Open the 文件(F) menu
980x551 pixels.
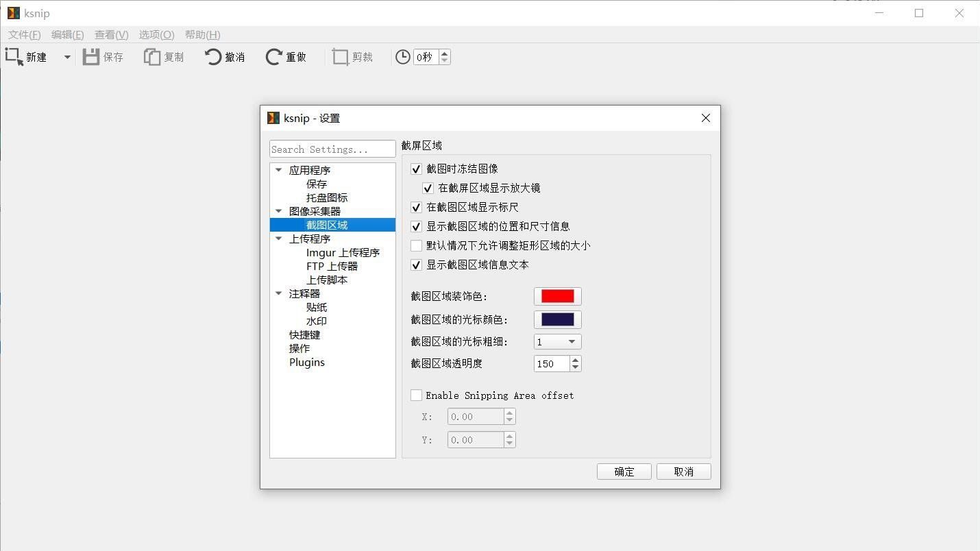pos(25,35)
